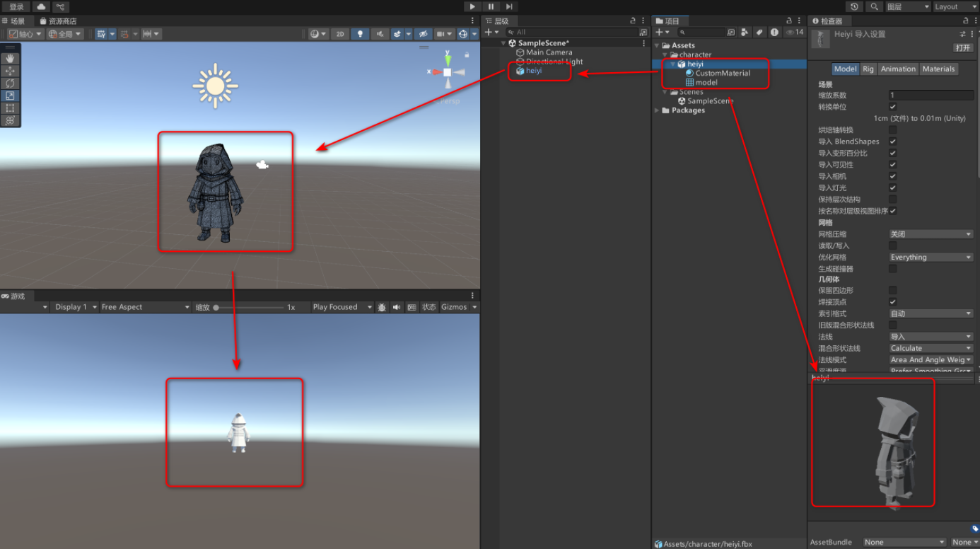Adjust the Game view 缩放 slider
This screenshot has height=549, width=980.
coord(249,307)
